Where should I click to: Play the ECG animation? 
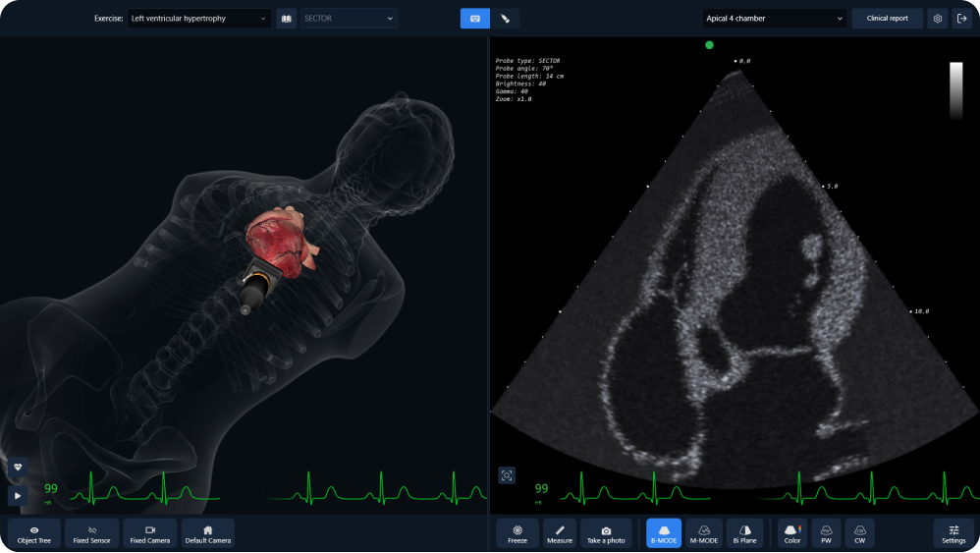tap(18, 495)
